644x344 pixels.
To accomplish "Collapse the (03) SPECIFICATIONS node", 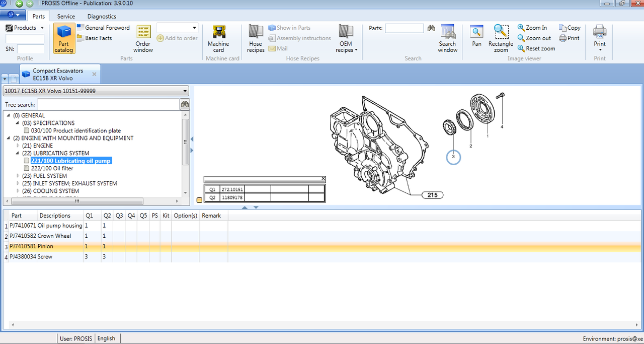I will click(x=18, y=123).
